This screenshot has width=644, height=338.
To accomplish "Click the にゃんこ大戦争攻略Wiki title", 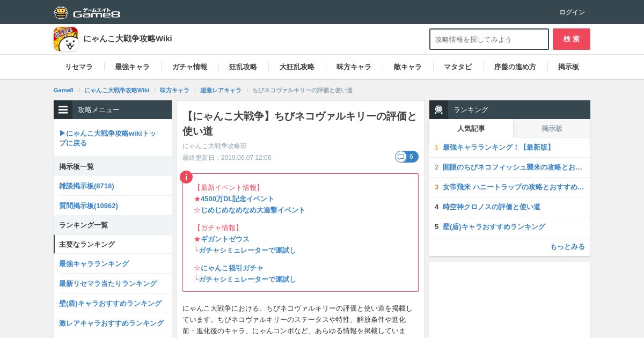I will pyautogui.click(x=128, y=39).
